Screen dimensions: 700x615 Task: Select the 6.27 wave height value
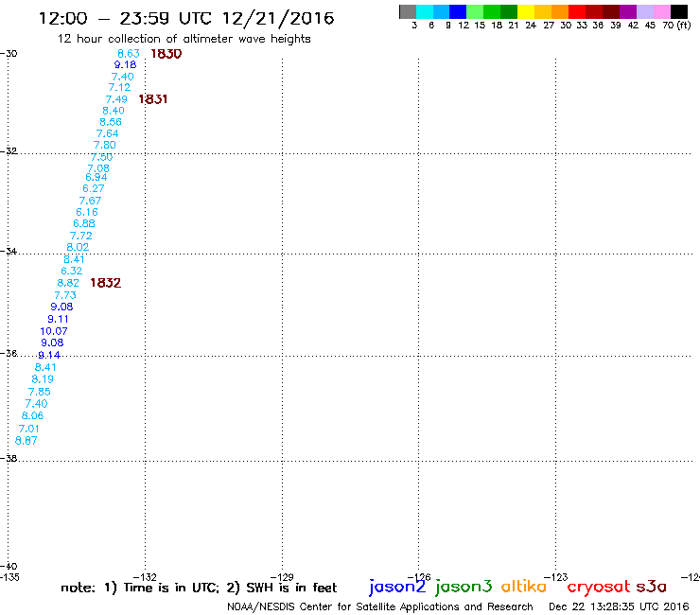point(94,188)
